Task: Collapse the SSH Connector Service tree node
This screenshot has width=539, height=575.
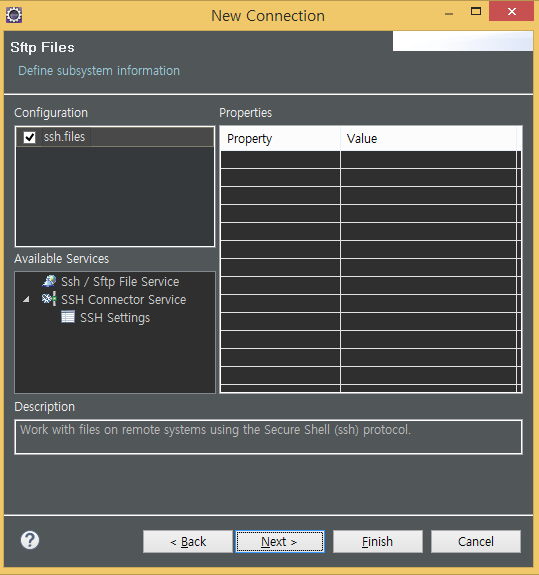Action: click(26, 300)
